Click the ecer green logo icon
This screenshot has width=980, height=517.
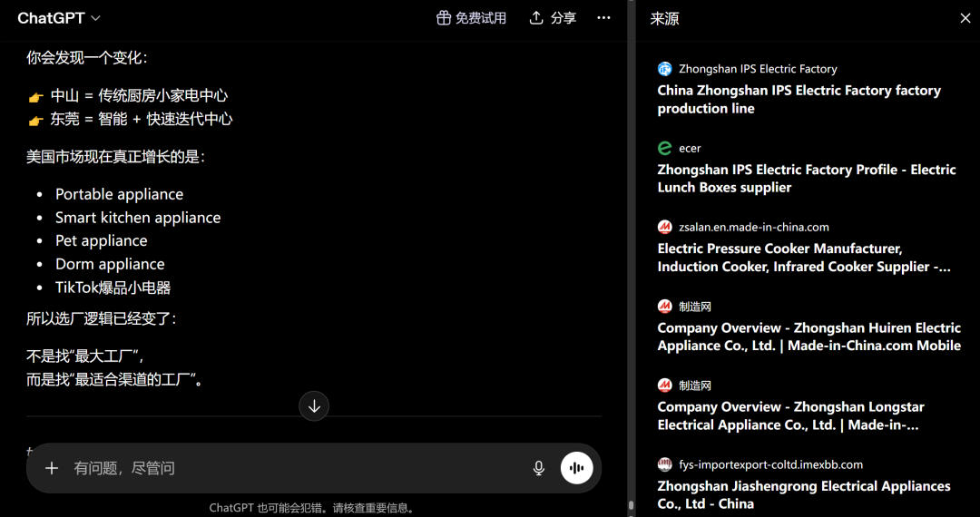(664, 148)
